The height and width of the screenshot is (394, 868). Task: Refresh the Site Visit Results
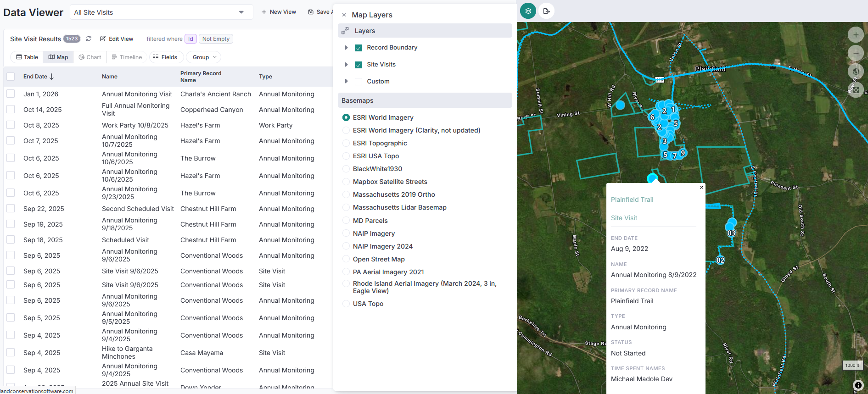(89, 39)
